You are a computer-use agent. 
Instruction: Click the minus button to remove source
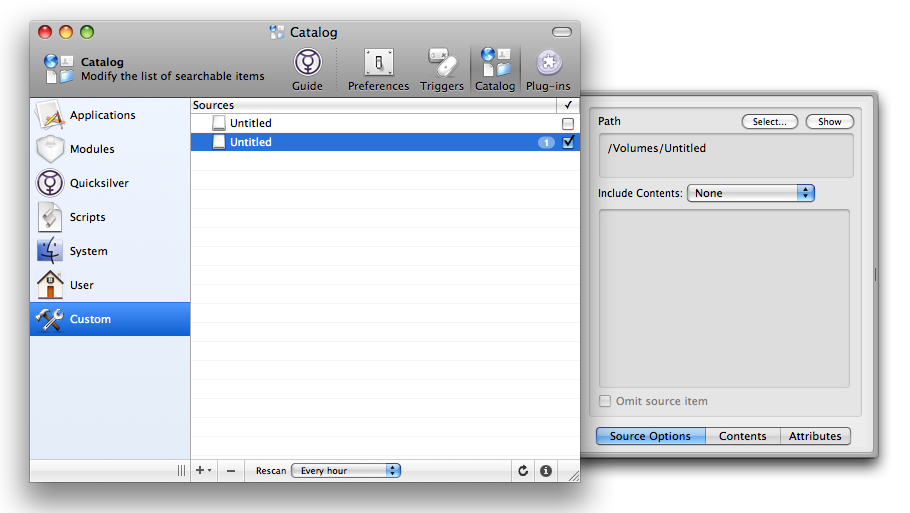point(231,471)
